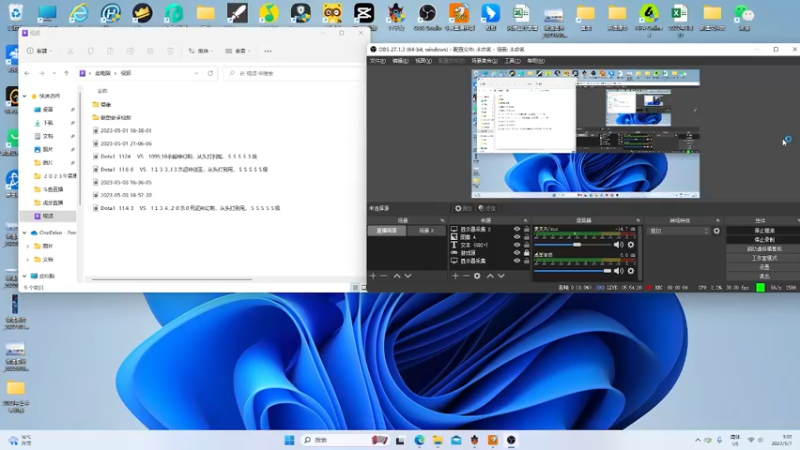Open OBS 帮助(H) menu
Image resolution: width=800 pixels, height=450 pixels.
point(536,61)
